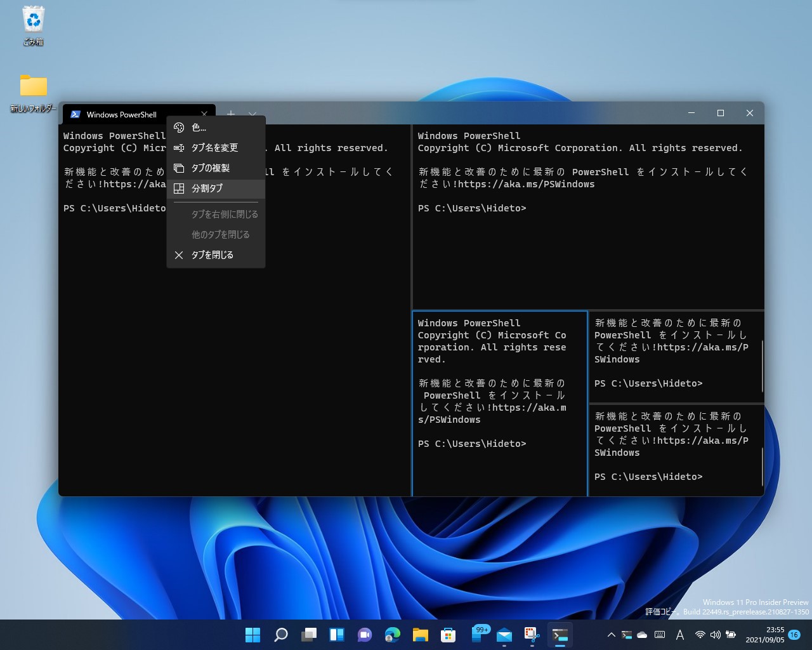Open Microsoft Store from the taskbar
The image size is (812, 650).
coord(449,635)
